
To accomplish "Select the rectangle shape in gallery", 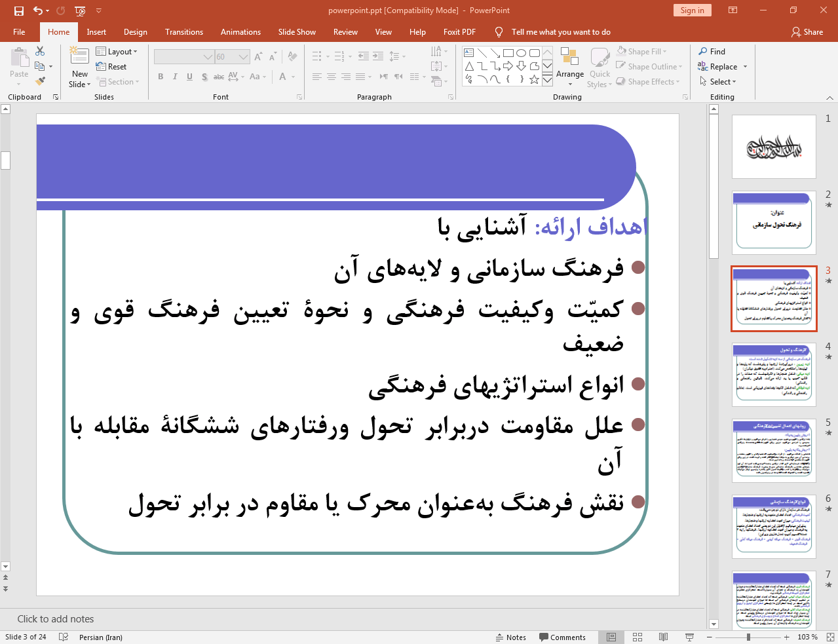I will coord(508,53).
